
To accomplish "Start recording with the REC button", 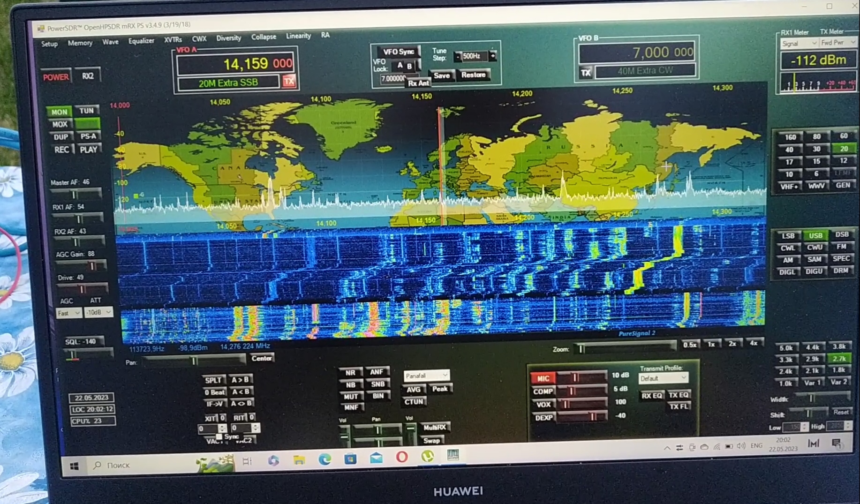I will pyautogui.click(x=61, y=150).
